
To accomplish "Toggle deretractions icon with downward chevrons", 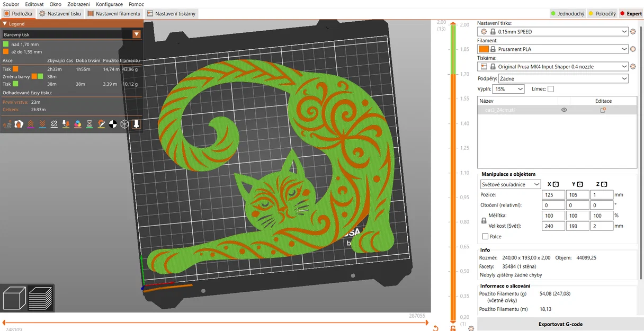I will (42, 124).
